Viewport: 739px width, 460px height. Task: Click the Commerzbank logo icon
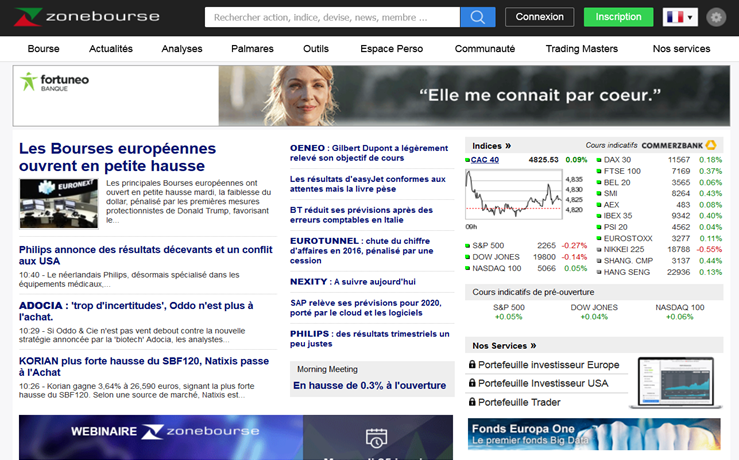(711, 145)
